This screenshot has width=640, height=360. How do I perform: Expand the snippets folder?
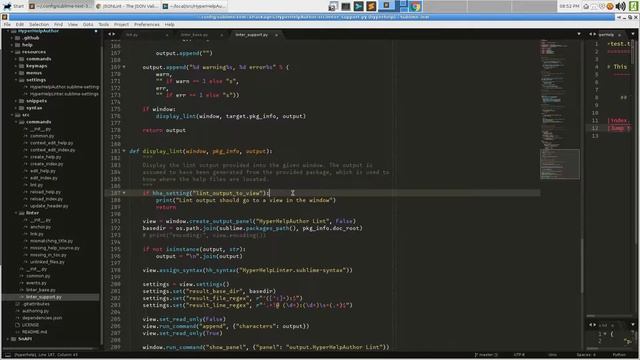16,101
